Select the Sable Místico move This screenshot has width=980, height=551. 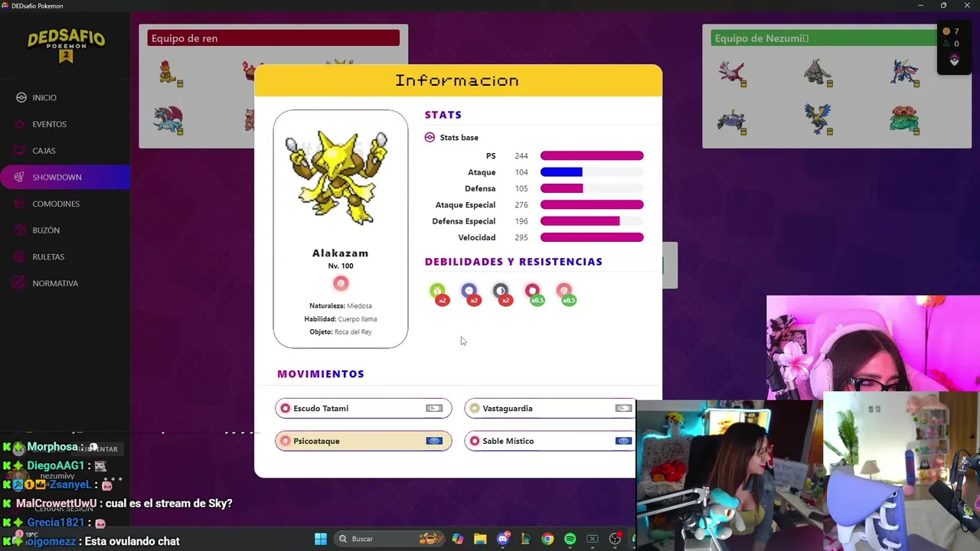pyautogui.click(x=550, y=441)
